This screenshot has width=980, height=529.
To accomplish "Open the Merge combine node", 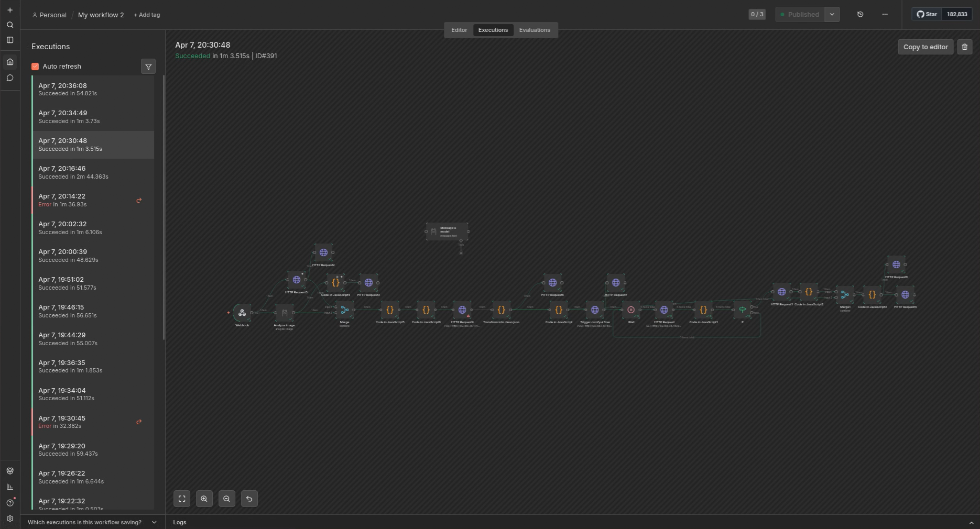I will pos(345,310).
